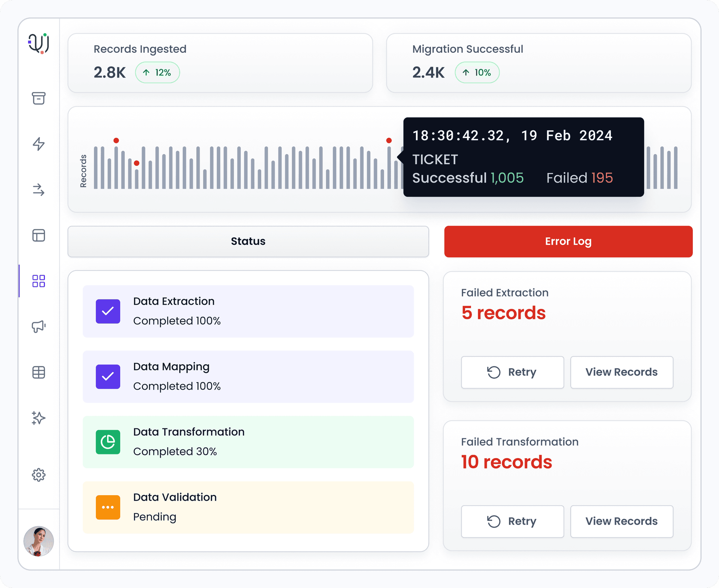Select the data transfer arrows icon
Screen dimensions: 719x588
click(x=39, y=191)
